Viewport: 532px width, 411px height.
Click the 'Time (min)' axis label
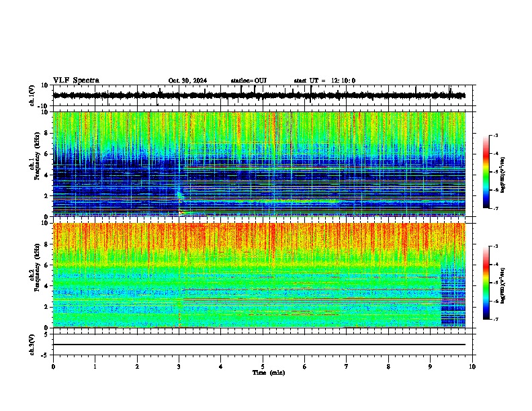[x=269, y=373]
